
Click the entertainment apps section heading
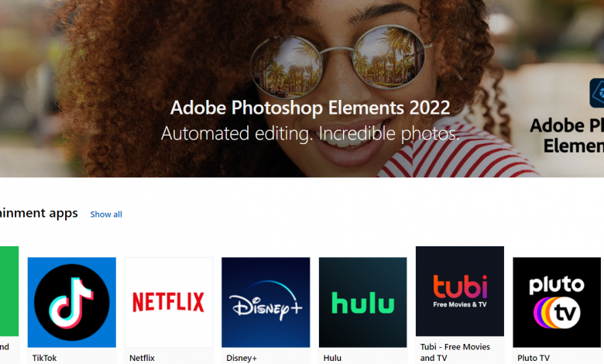click(39, 213)
